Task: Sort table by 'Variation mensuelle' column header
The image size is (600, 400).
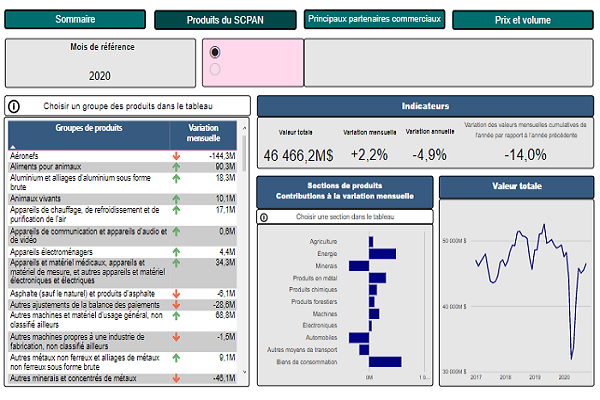Action: click(204, 133)
